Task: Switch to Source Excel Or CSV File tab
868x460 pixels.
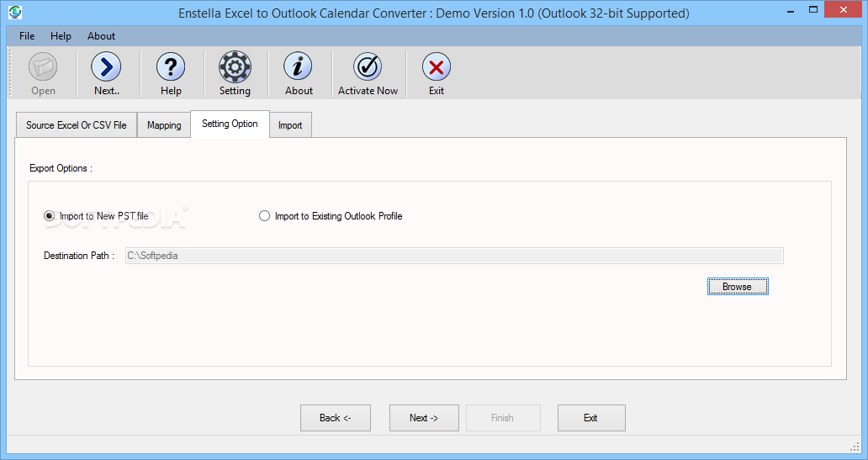Action: click(77, 125)
